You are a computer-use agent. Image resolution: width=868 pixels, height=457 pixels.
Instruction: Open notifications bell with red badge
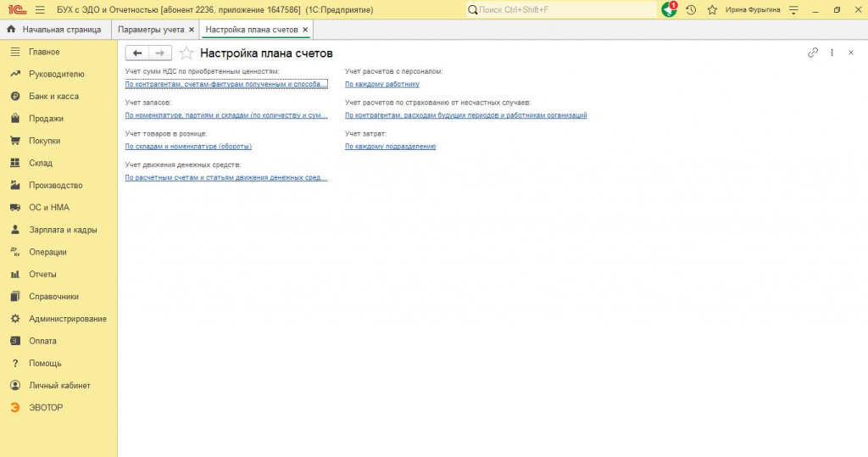[x=670, y=9]
